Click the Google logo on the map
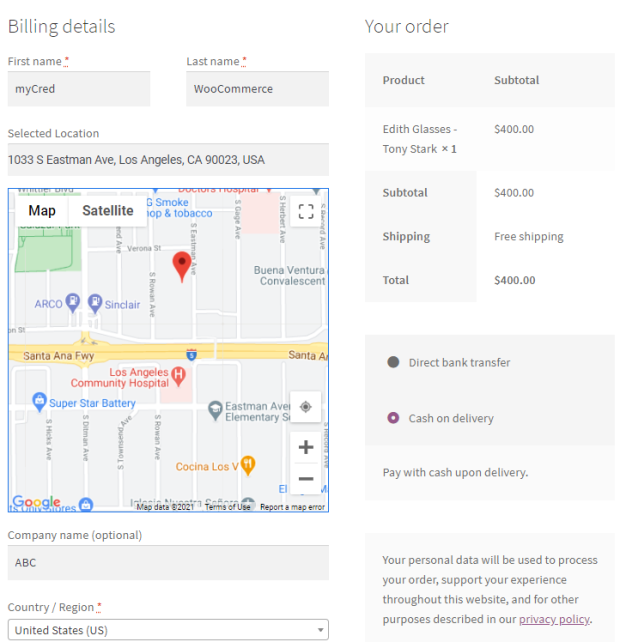Screen dimensions: 620x642 (36, 502)
